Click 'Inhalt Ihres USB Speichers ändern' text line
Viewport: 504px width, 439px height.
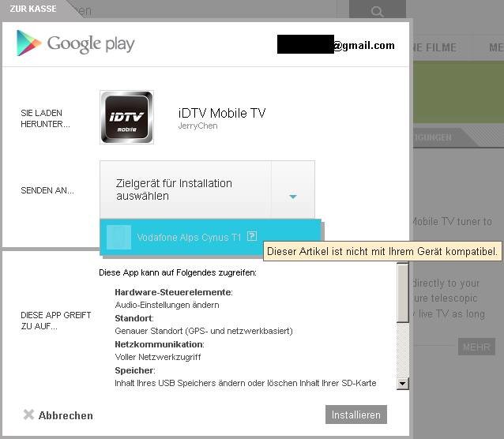pos(245,383)
